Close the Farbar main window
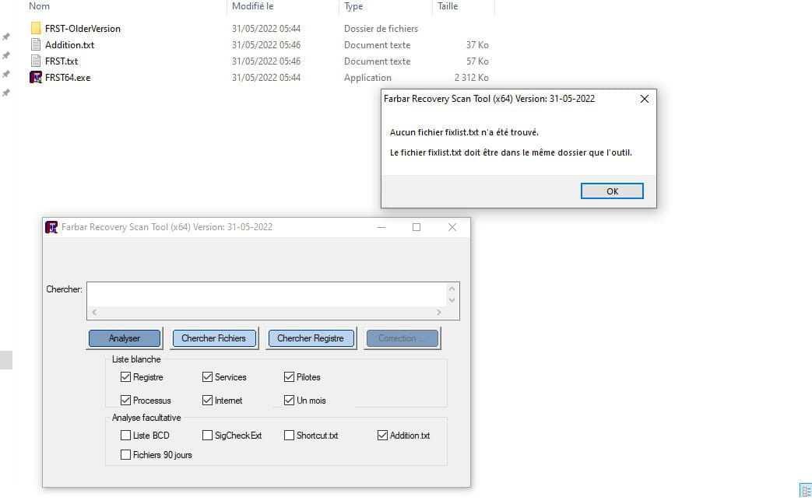 [x=452, y=227]
